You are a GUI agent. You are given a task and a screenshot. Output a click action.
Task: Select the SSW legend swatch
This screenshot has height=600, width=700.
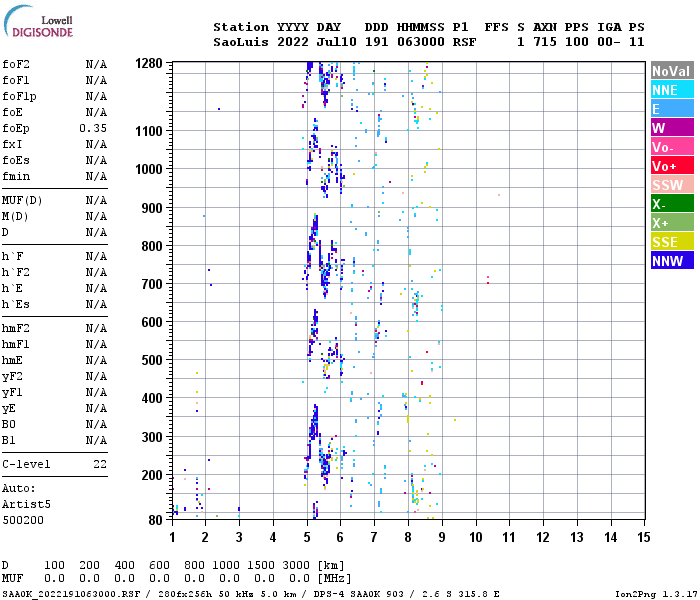pos(672,185)
